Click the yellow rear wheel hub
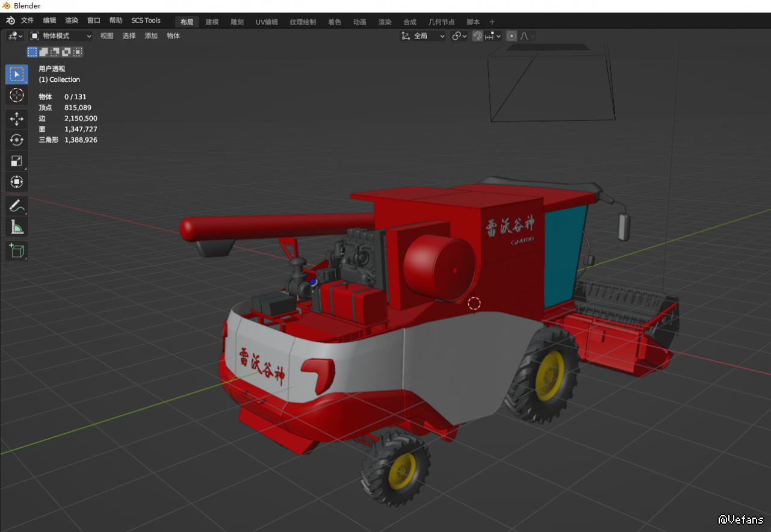This screenshot has height=532, width=771. coord(402,471)
